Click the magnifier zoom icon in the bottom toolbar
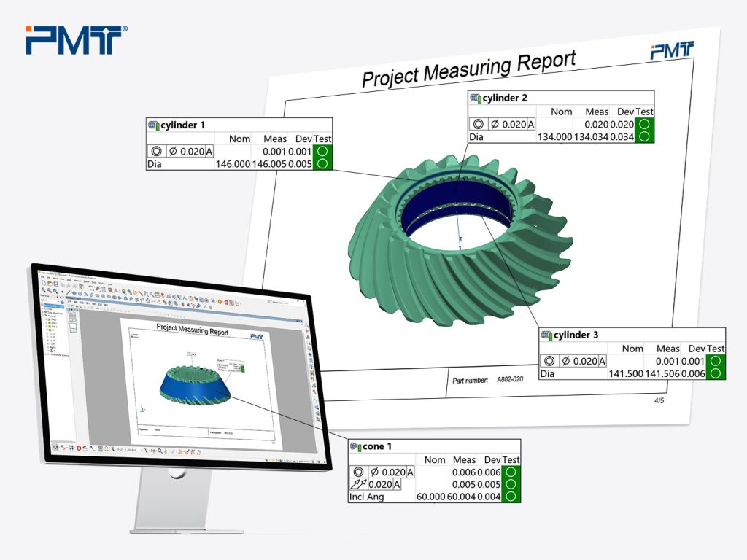 [x=159, y=450]
